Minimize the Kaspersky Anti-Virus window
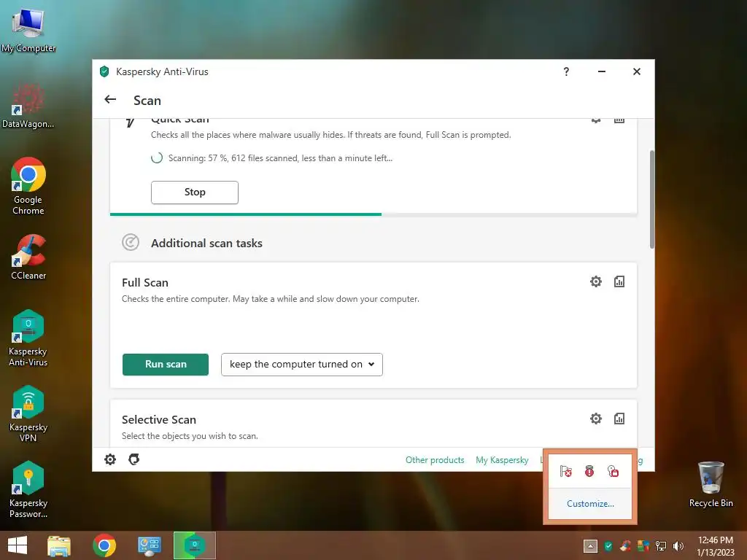 (602, 71)
